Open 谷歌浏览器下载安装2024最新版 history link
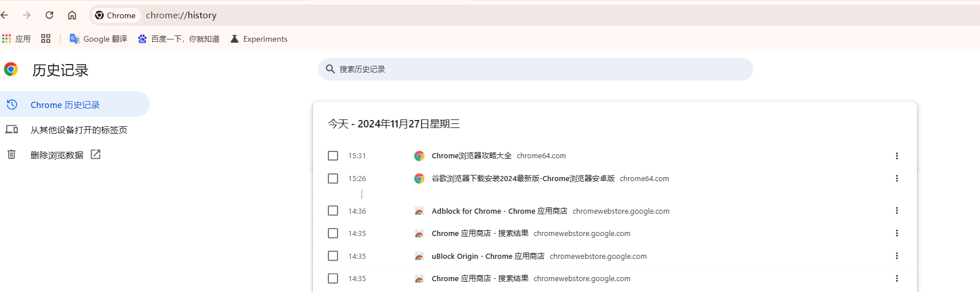Image resolution: width=980 pixels, height=292 pixels. tap(523, 179)
